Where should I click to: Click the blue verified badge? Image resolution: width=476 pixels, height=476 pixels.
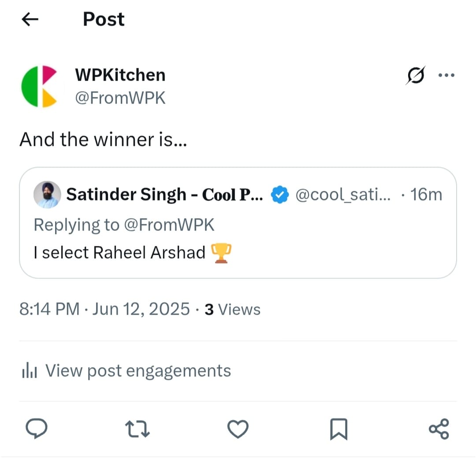click(x=279, y=194)
